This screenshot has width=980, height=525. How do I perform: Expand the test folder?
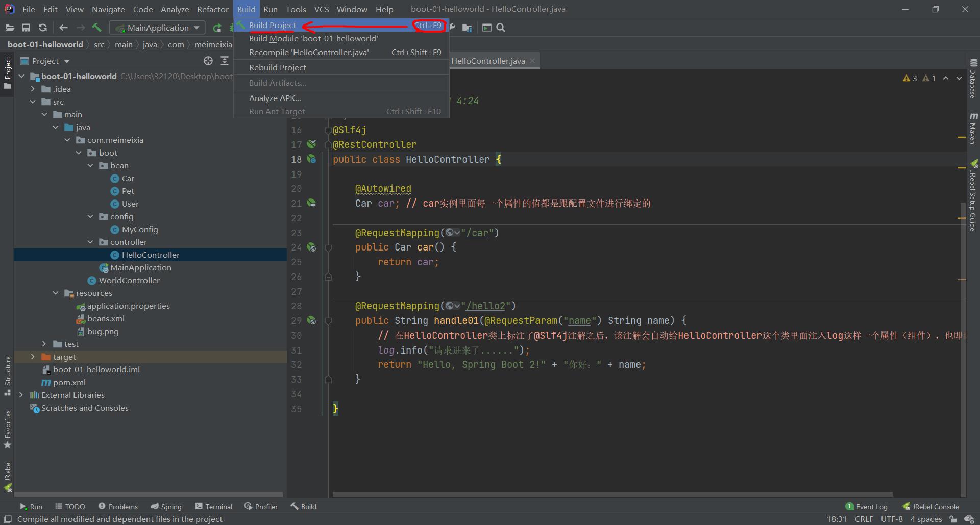[44, 344]
